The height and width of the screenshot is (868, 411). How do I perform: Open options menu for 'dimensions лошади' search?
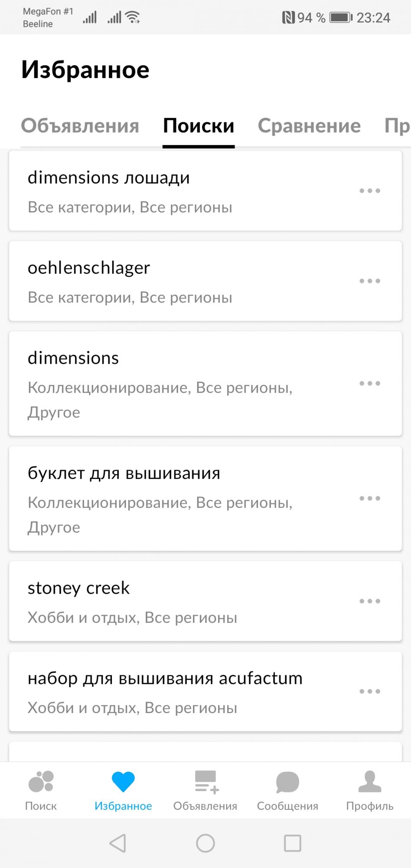(370, 191)
